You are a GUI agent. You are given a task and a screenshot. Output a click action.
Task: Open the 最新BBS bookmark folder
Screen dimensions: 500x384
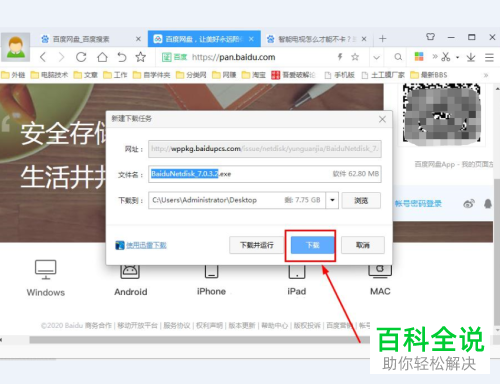(429, 75)
